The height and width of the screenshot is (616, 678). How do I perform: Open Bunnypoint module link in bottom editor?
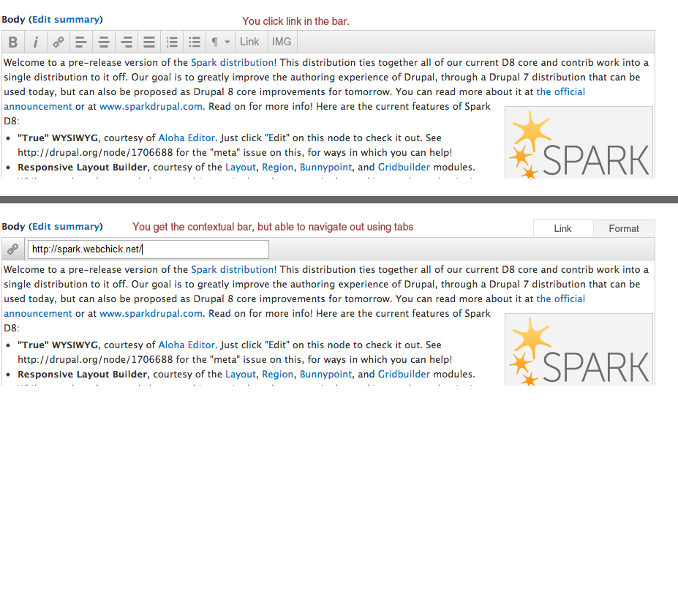click(325, 375)
